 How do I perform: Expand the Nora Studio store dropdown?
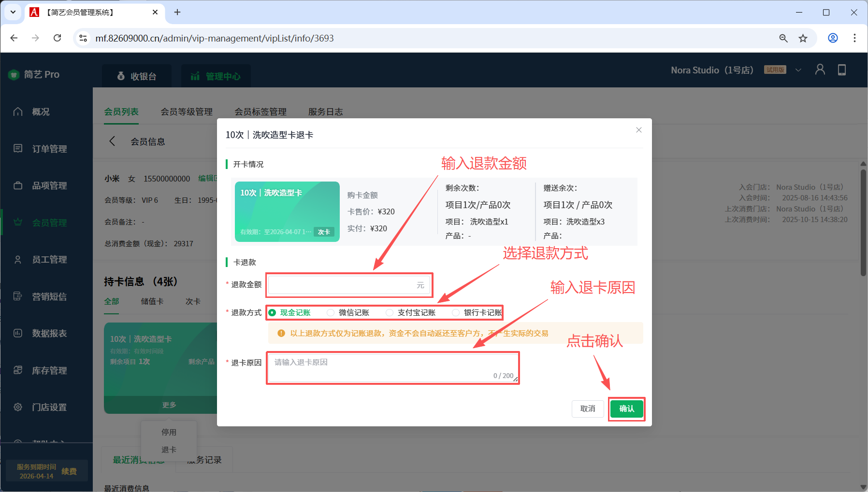[x=798, y=70]
